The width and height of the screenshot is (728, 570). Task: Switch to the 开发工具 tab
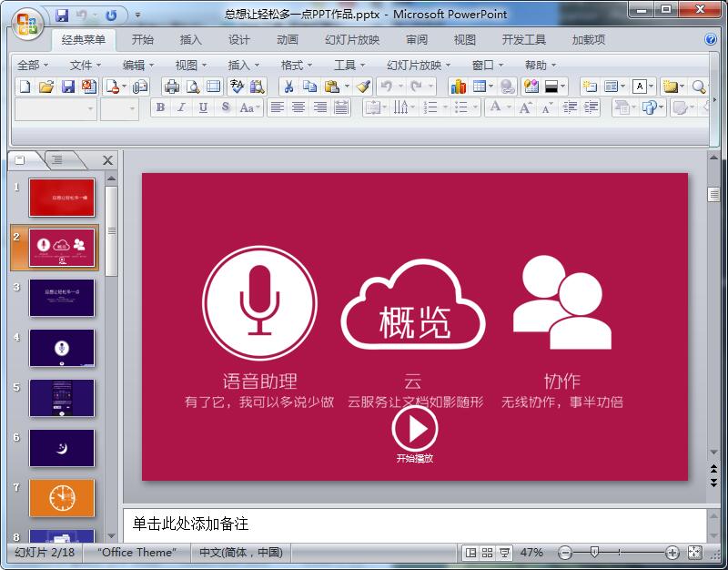[x=524, y=40]
